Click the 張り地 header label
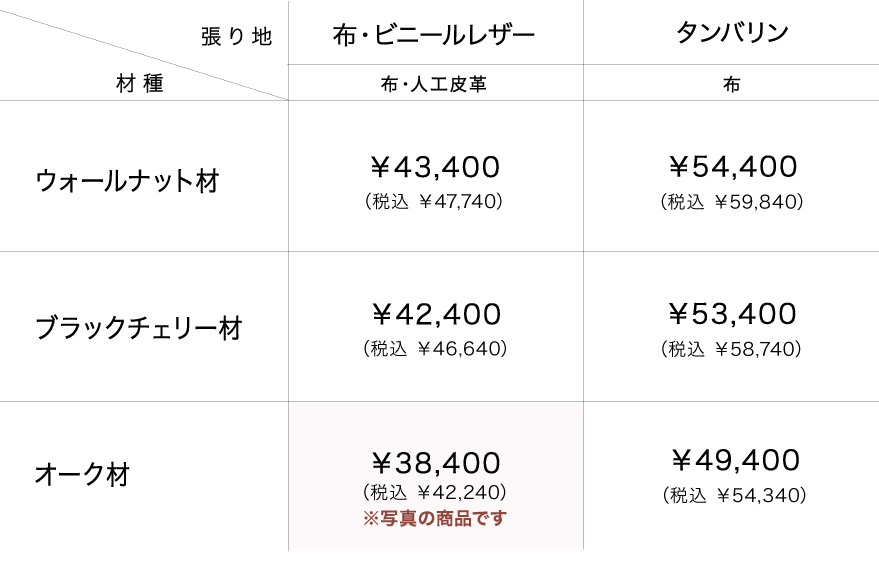This screenshot has height=577, width=879. click(236, 38)
